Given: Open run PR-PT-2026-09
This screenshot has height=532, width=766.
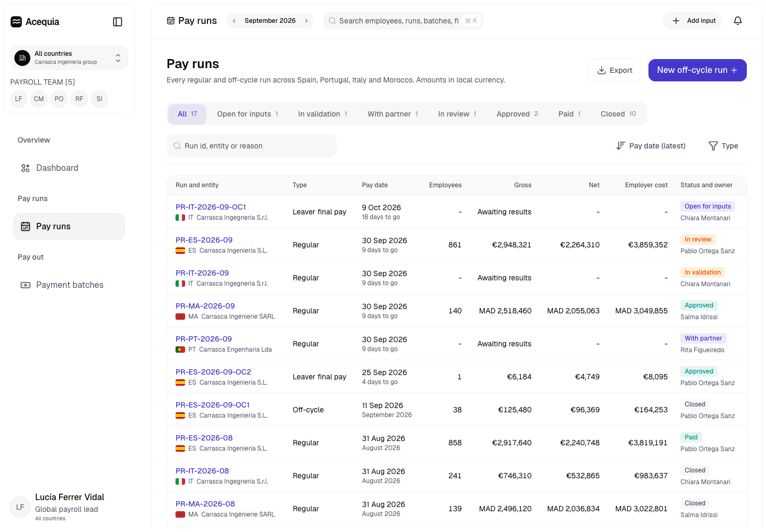Looking at the screenshot, I should 204,339.
